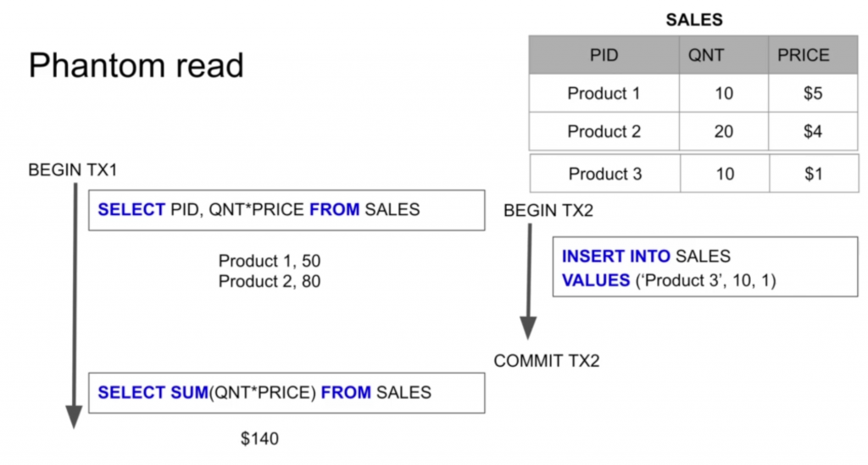Click the TX1 downward arrow head
This screenshot has height=465, width=868.
point(75,417)
